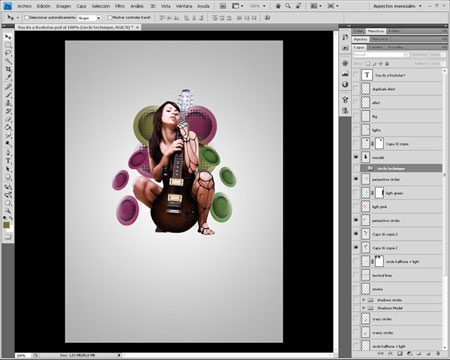Open the Opacidad value dropdown
450x360 pixels.
443,55
